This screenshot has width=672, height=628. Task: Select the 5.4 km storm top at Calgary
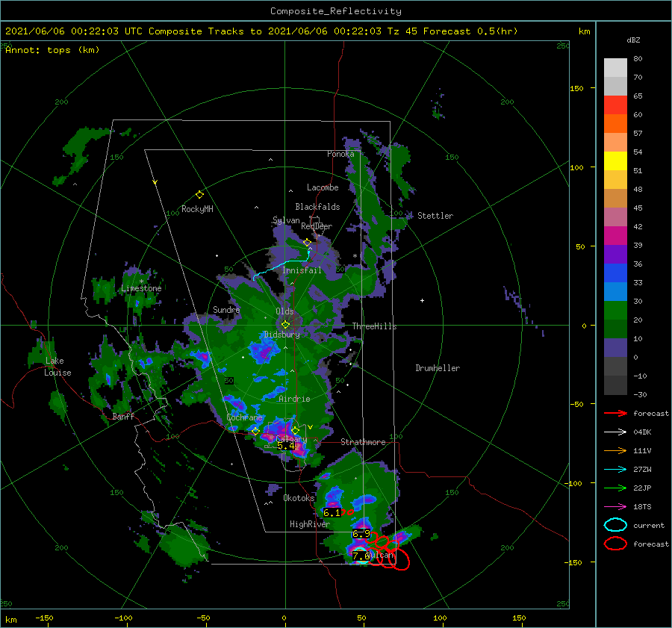click(x=286, y=446)
